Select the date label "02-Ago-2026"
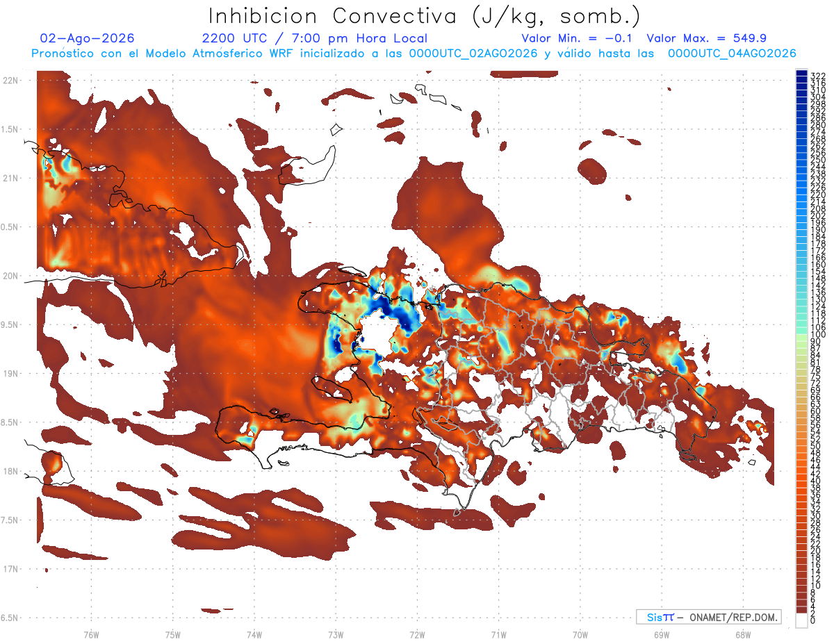The image size is (834, 644). pos(88,38)
